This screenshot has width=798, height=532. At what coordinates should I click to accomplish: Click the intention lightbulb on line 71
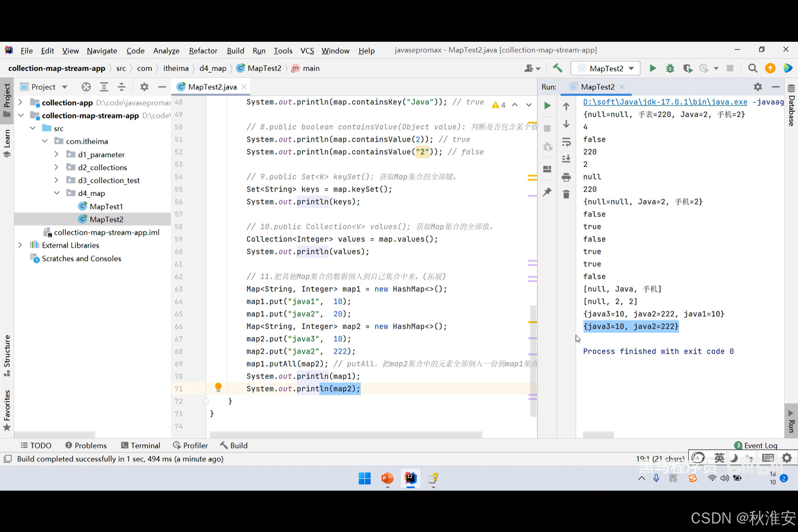click(218, 387)
